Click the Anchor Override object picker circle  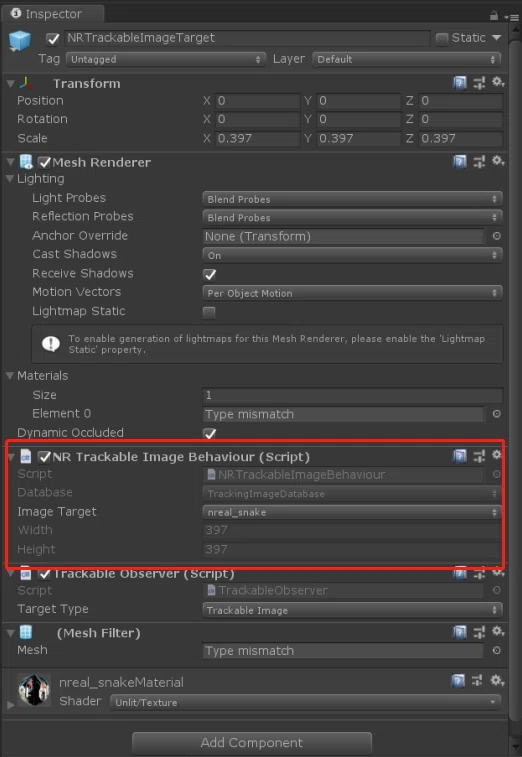pos(496,236)
